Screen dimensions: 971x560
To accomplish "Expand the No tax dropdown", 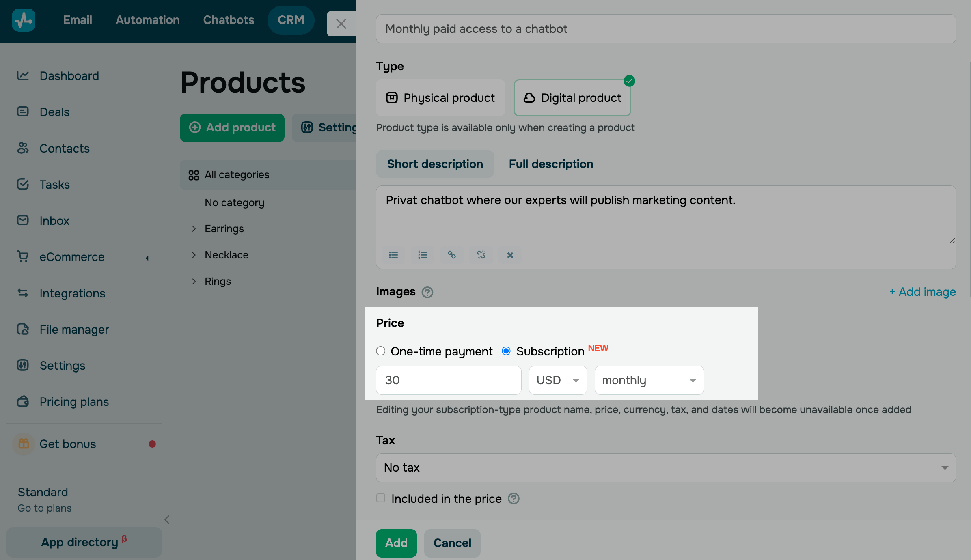I will pyautogui.click(x=666, y=467).
